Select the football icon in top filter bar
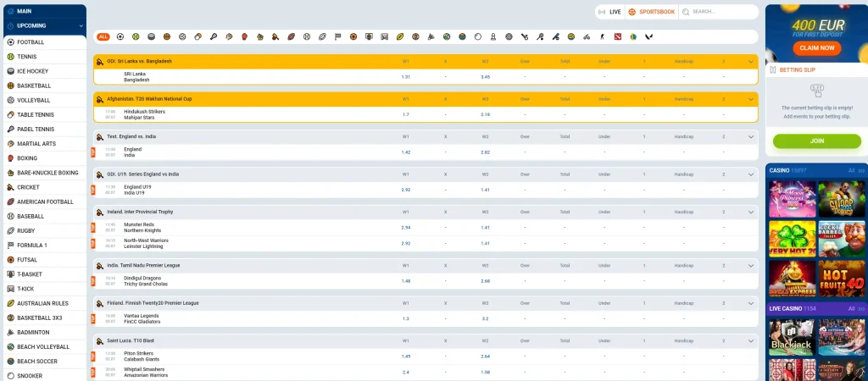The height and width of the screenshot is (381, 868). tap(120, 36)
